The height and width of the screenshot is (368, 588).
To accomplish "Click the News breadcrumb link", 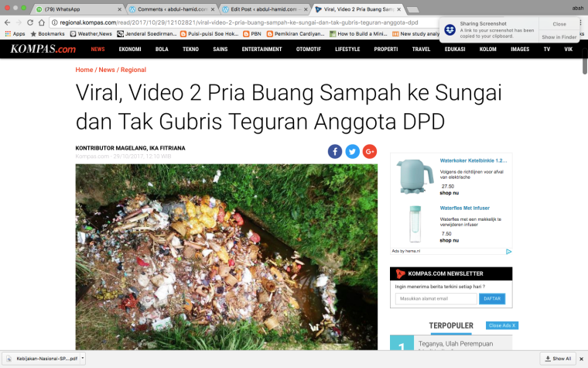I will tap(107, 70).
